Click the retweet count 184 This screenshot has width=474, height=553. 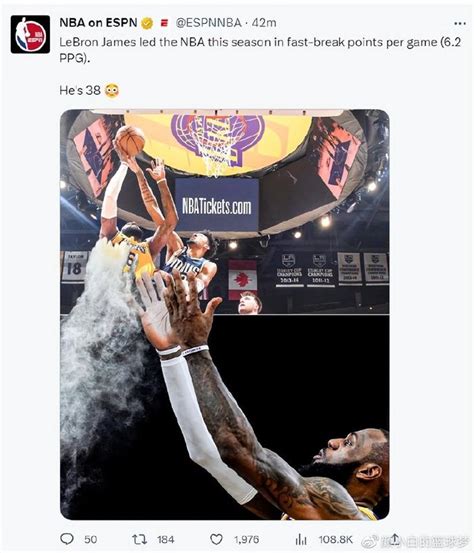tap(165, 539)
